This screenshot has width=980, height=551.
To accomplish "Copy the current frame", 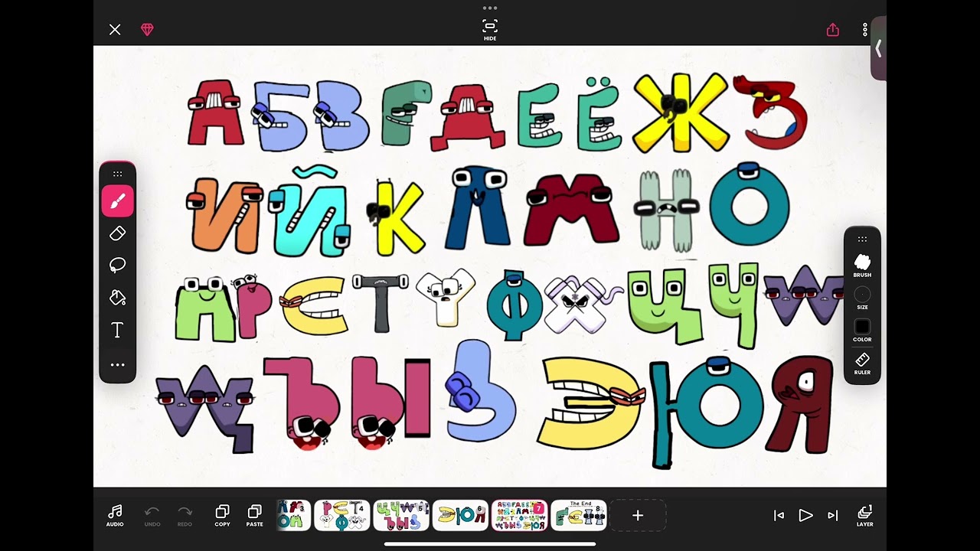I will (223, 515).
